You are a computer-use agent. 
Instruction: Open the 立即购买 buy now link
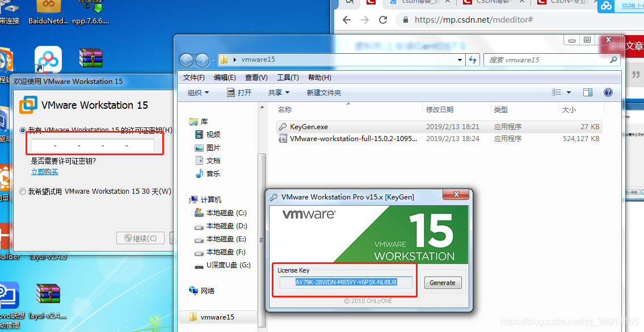pyautogui.click(x=45, y=172)
